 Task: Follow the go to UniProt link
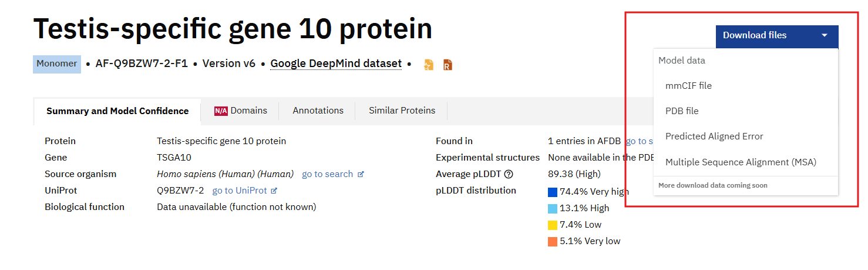240,191
